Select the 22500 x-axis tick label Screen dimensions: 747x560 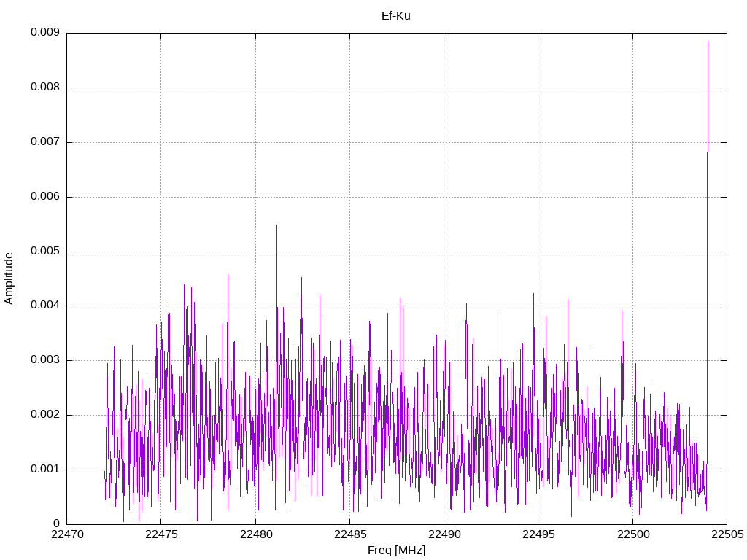[x=633, y=534]
